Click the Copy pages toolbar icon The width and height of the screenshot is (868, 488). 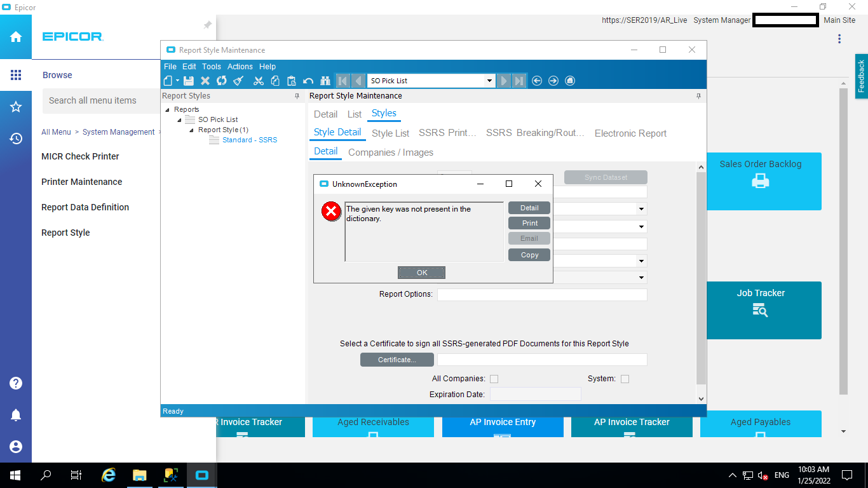(275, 81)
